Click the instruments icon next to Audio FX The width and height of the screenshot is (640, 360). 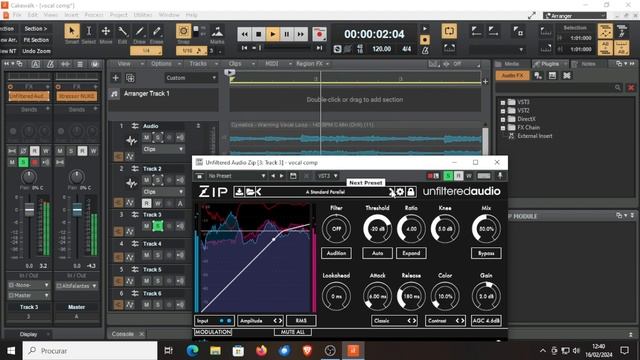538,76
